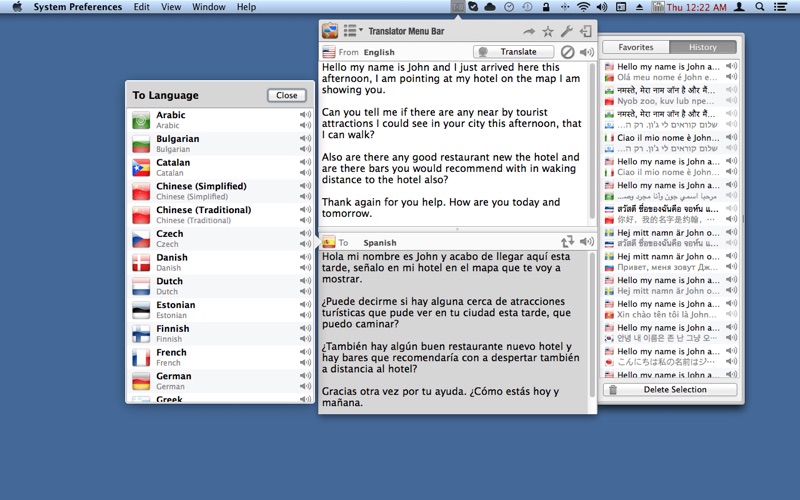Image resolution: width=800 pixels, height=500 pixels.
Task: Click the Translator app icon in the toolbar
Action: (330, 31)
